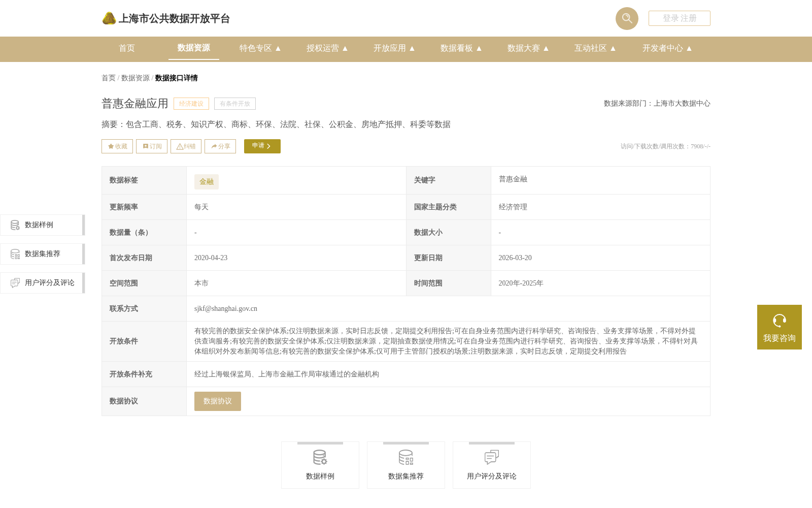Click the platform logo icon
This screenshot has width=812, height=508.
point(109,18)
